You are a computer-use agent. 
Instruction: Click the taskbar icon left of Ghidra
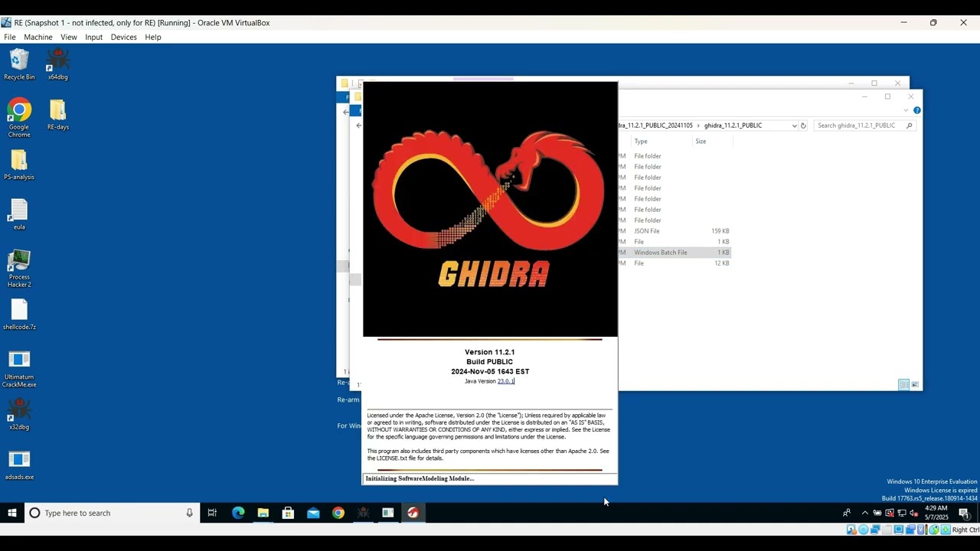(388, 513)
